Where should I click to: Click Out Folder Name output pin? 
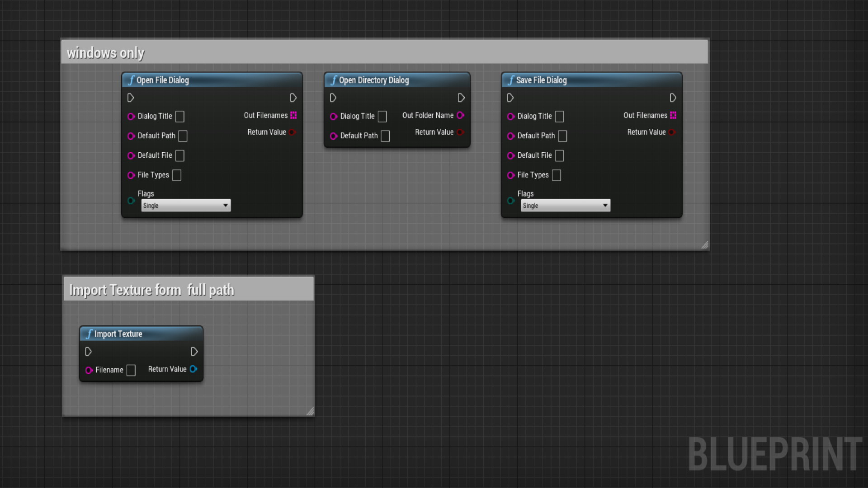click(460, 115)
